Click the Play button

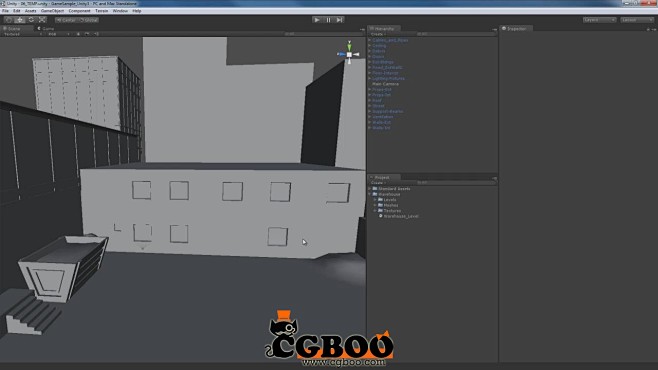[x=317, y=20]
